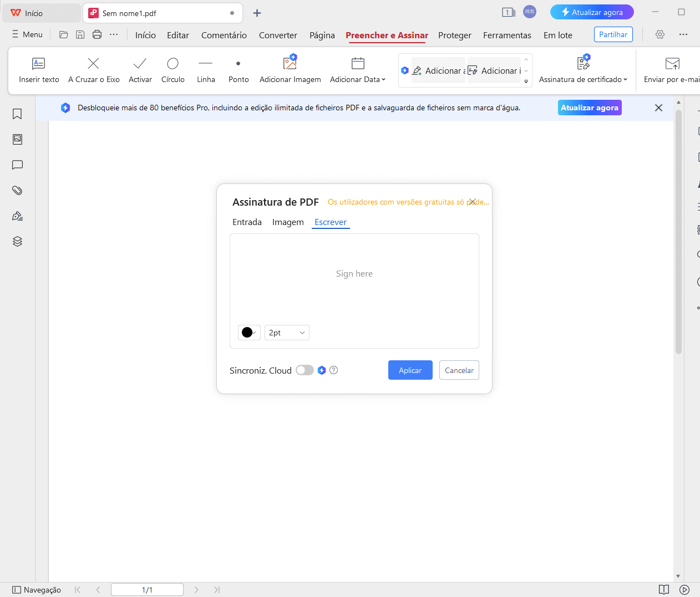Viewport: 700px width, 597px height.
Task: Click the user avatar icon
Action: tap(530, 12)
